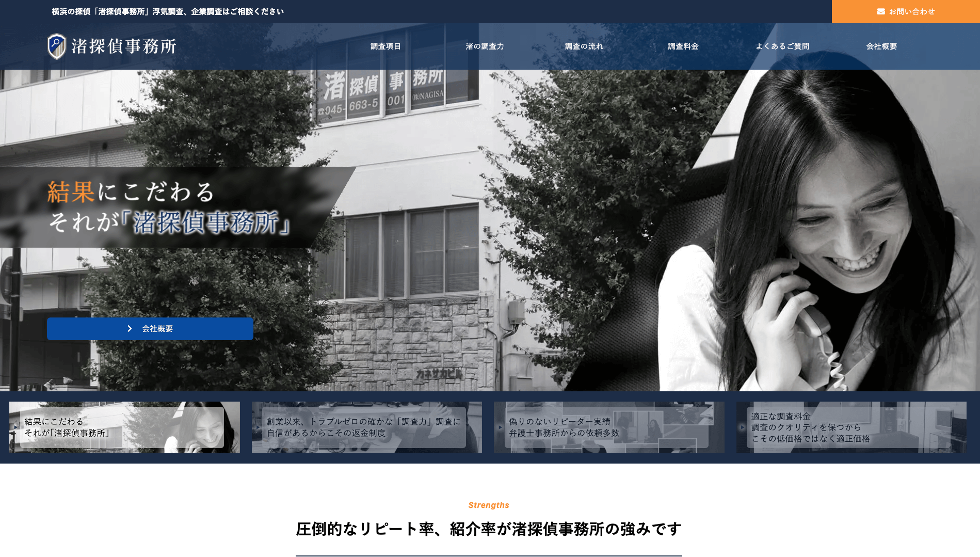Click the chevron arrow icon on 会社概要 button
The image size is (980, 557).
coord(130,329)
